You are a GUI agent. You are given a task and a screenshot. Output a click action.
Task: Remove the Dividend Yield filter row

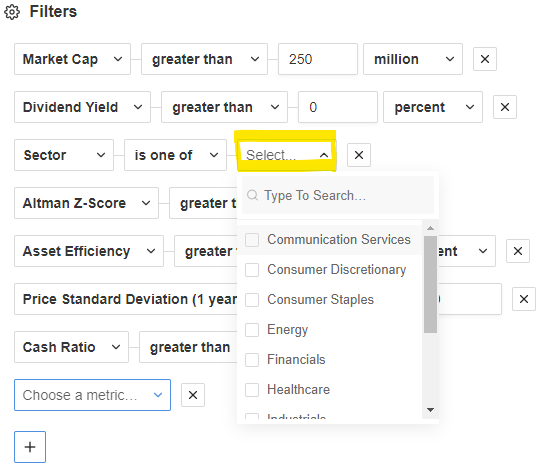[505, 107]
